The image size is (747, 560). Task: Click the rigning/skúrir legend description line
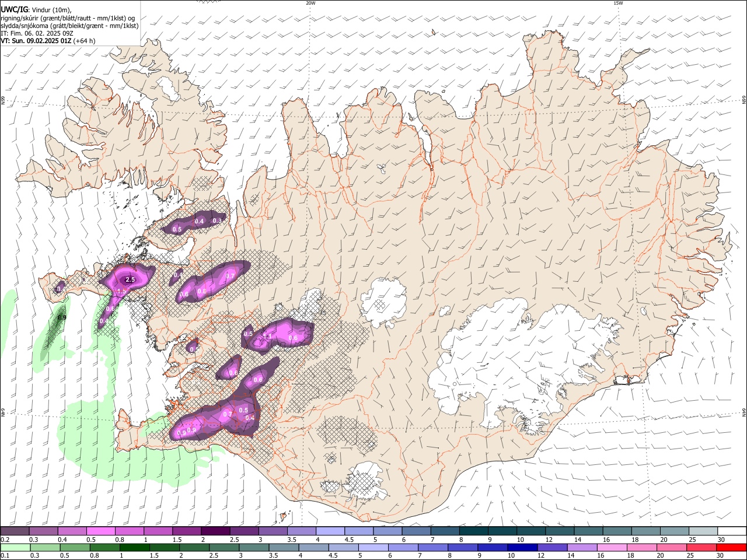click(x=68, y=17)
